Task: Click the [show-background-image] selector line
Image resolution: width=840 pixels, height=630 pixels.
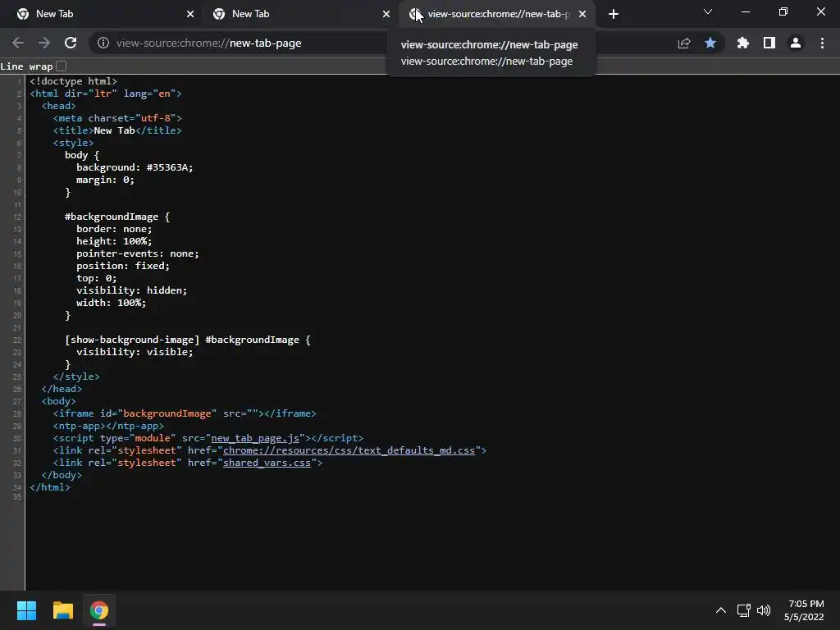Action: pyautogui.click(x=188, y=340)
